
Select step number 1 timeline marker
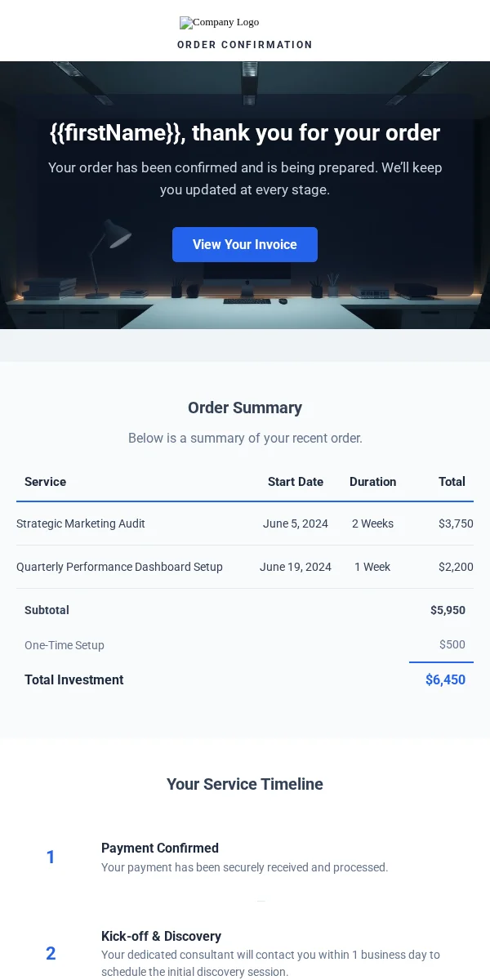coord(51,857)
